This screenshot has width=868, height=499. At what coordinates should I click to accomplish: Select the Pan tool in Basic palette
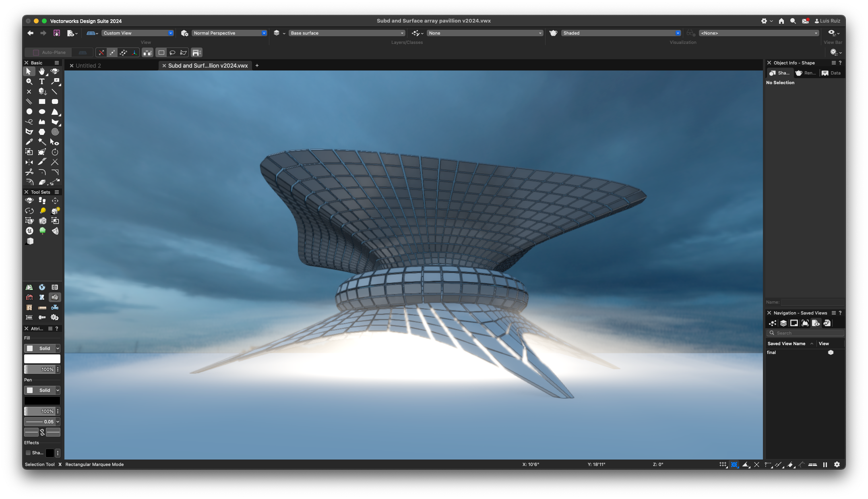[x=42, y=71]
